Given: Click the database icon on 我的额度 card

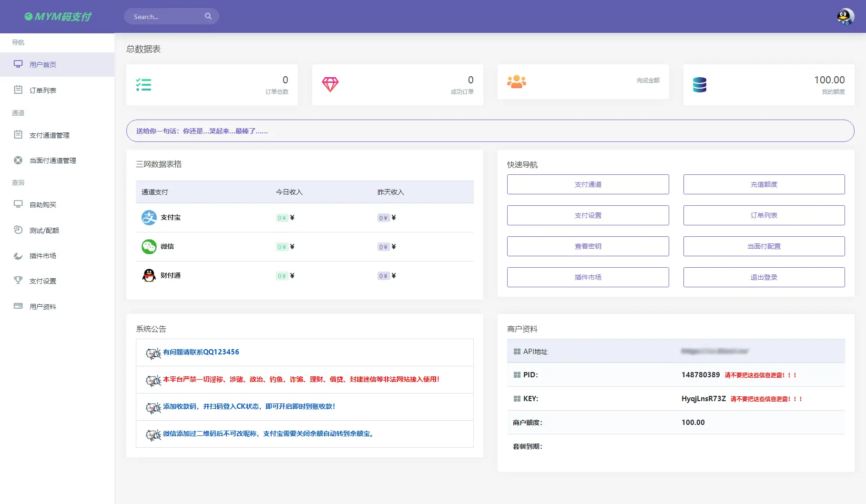Looking at the screenshot, I should click(700, 84).
